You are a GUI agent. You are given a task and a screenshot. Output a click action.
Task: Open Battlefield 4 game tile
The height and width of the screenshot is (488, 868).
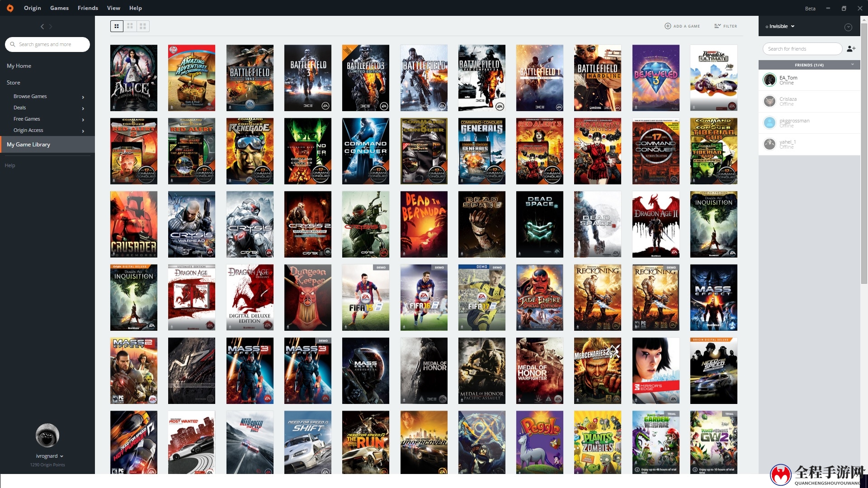(424, 78)
